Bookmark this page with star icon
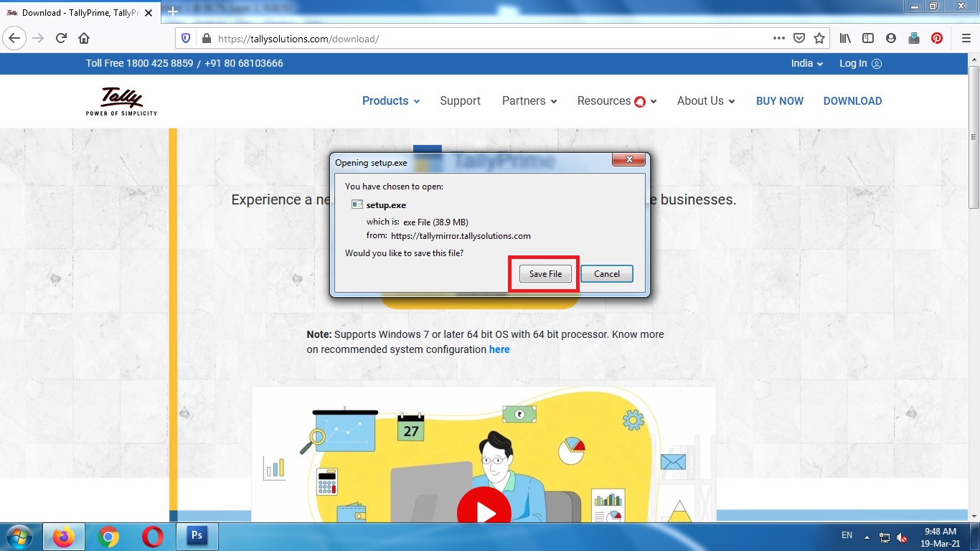Image resolution: width=980 pixels, height=551 pixels. pos(819,38)
